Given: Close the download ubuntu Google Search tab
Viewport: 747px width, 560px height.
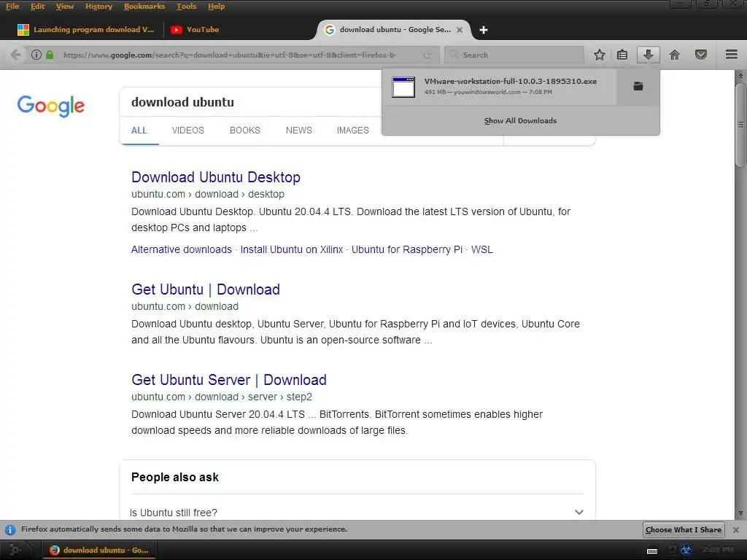Looking at the screenshot, I should 460,29.
